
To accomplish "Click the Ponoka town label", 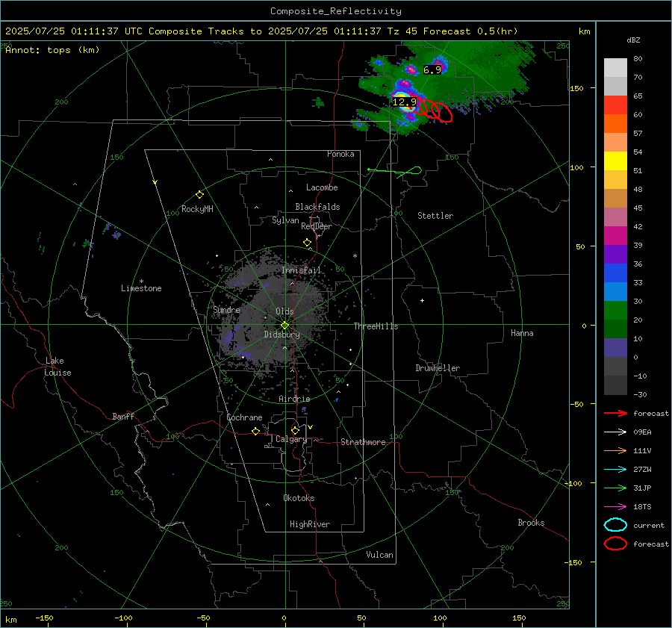I will click(340, 154).
